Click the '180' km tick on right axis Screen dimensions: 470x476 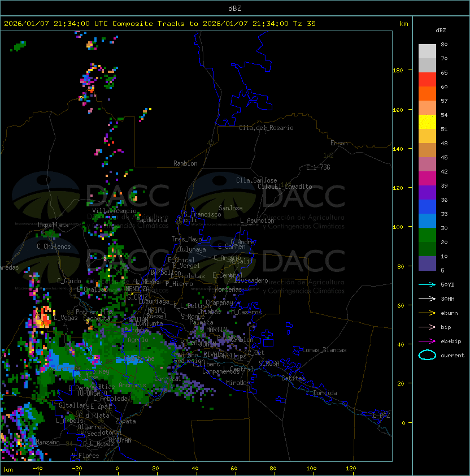point(398,71)
